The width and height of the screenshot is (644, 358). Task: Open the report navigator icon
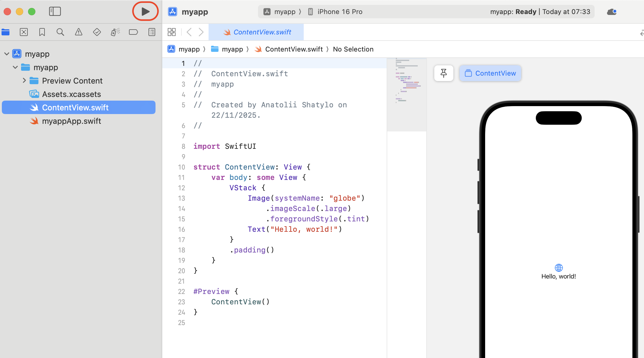152,32
